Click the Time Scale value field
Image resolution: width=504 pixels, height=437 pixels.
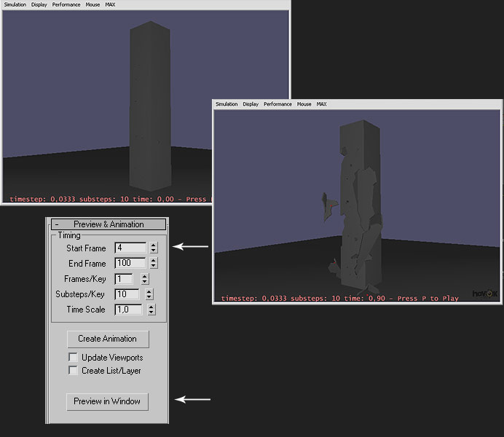pos(128,310)
